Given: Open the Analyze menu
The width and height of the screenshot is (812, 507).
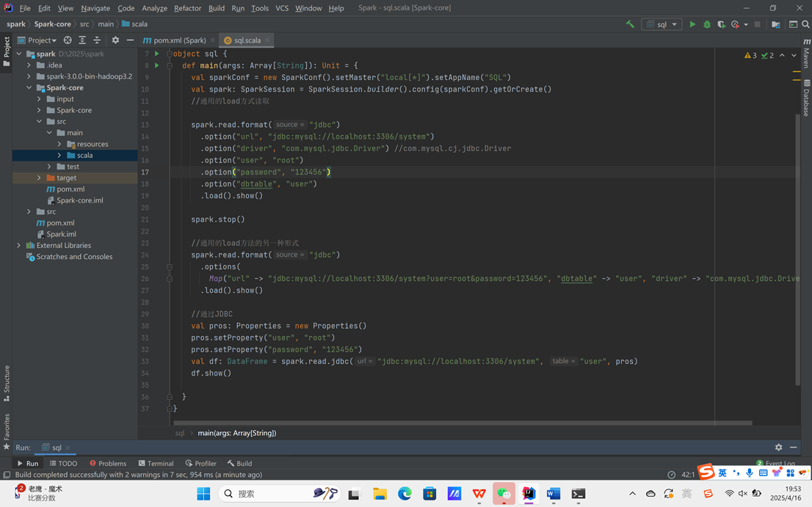Looking at the screenshot, I should click(x=154, y=8).
